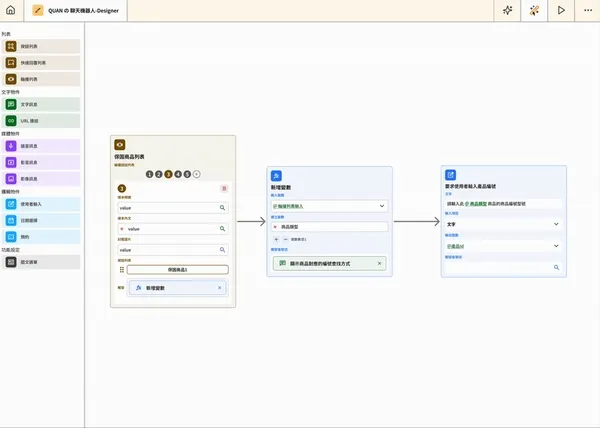Click the play/run button in top toolbar
The height and width of the screenshot is (428, 600).
click(562, 10)
